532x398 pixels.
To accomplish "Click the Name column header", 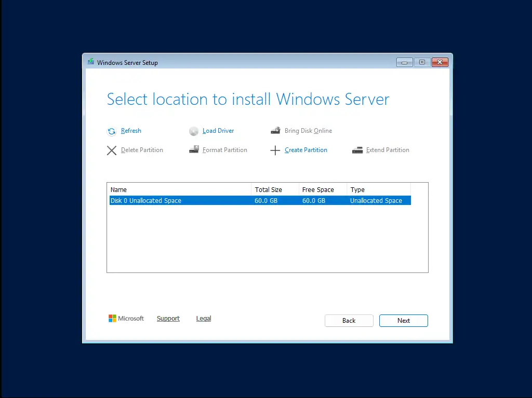I will tap(180, 189).
